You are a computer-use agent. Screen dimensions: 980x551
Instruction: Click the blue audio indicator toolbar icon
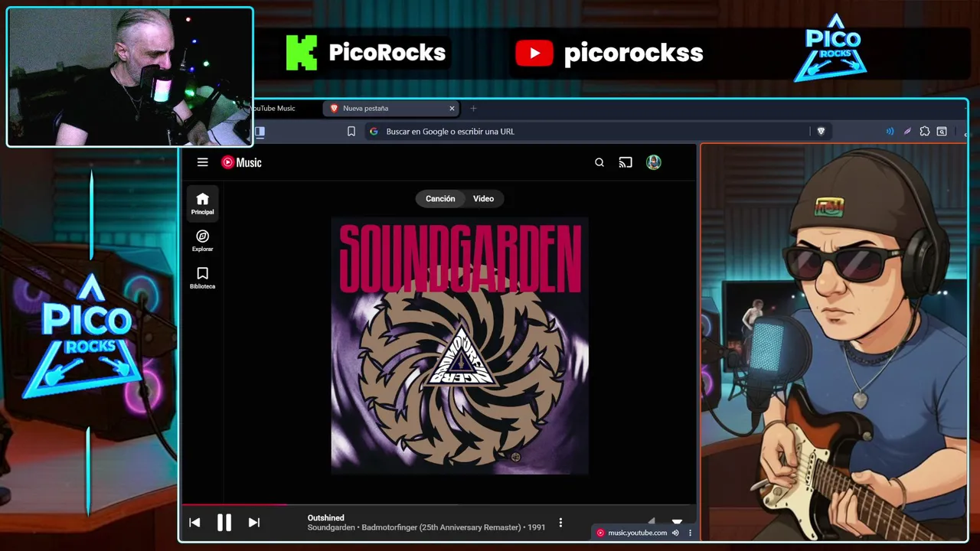point(890,132)
